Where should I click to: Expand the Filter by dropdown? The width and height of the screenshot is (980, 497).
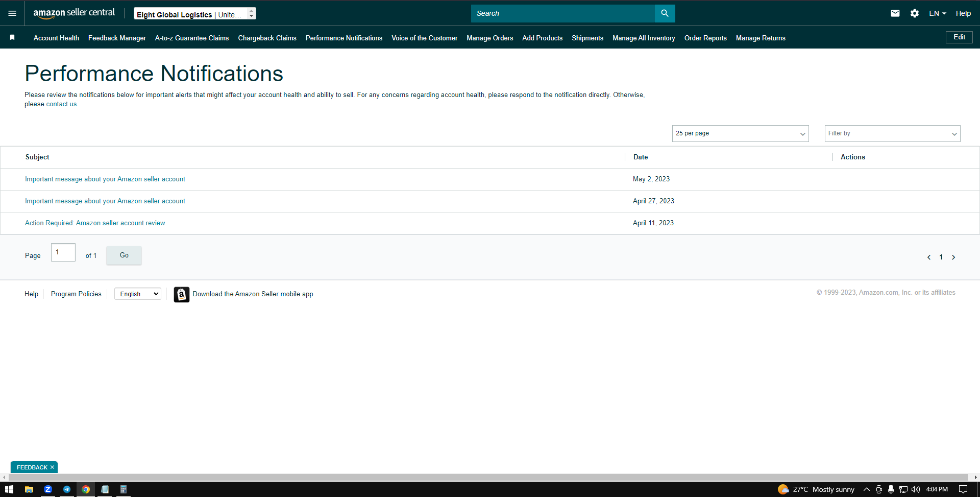point(892,133)
